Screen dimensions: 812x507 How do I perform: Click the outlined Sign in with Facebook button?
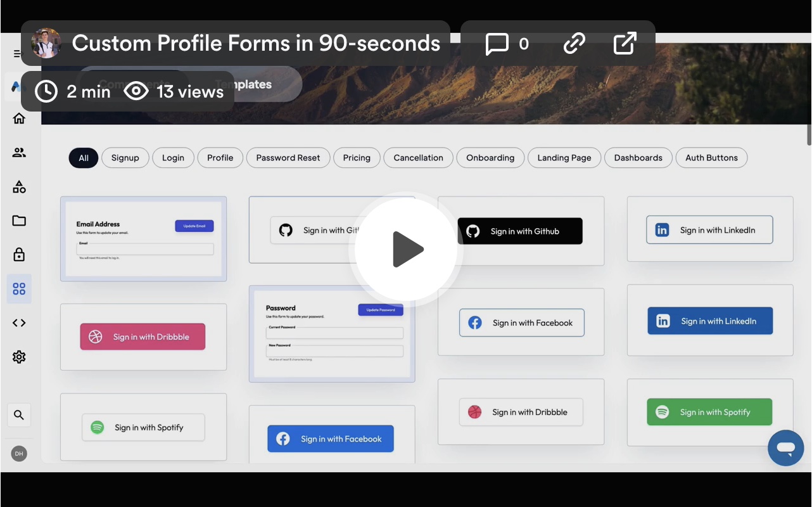pos(522,323)
